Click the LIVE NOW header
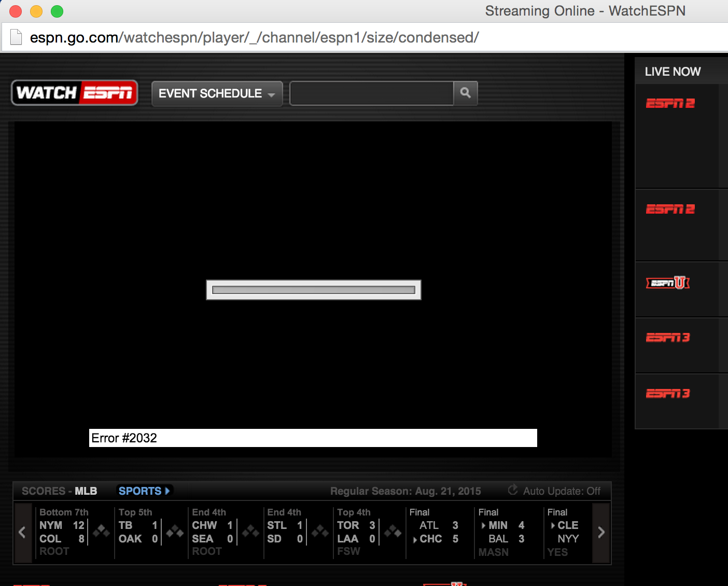The width and height of the screenshot is (728, 586). click(673, 72)
